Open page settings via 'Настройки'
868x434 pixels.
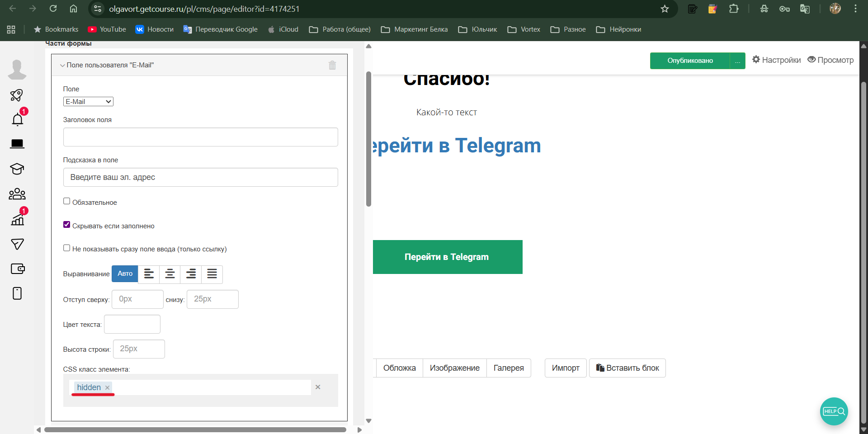[x=776, y=60]
